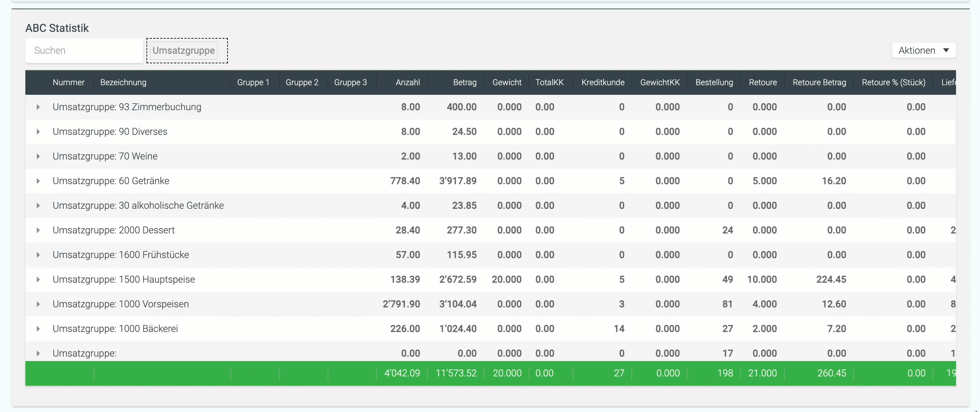Click the Umsatzgruppe grouping chip
This screenshot has width=980, height=412.
183,51
